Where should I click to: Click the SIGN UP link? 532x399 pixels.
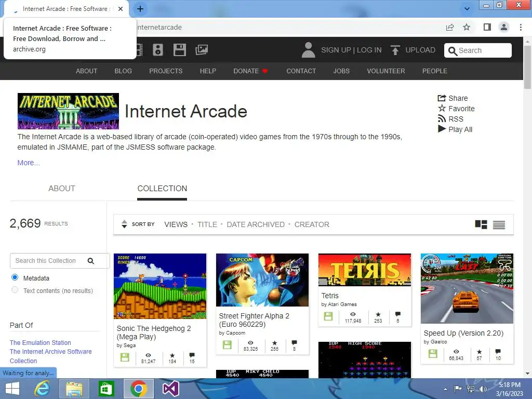click(336, 50)
